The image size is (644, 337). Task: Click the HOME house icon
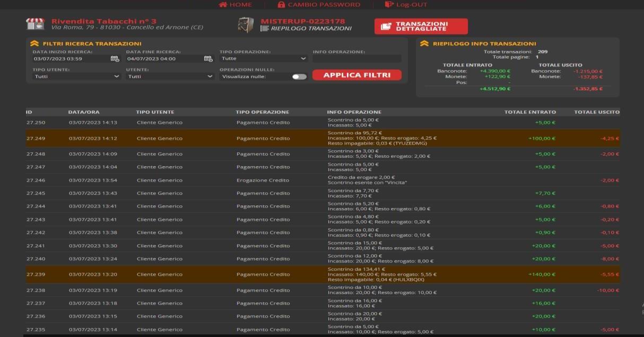pyautogui.click(x=223, y=4)
